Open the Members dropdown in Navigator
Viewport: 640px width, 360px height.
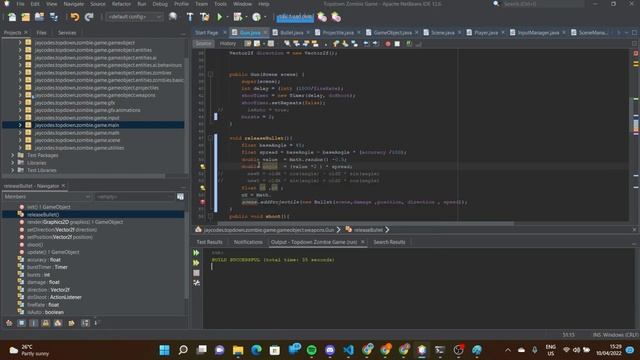tap(47, 197)
